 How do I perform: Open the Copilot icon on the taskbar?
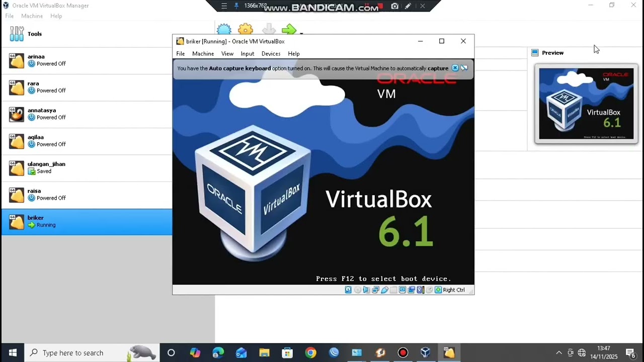click(x=195, y=352)
